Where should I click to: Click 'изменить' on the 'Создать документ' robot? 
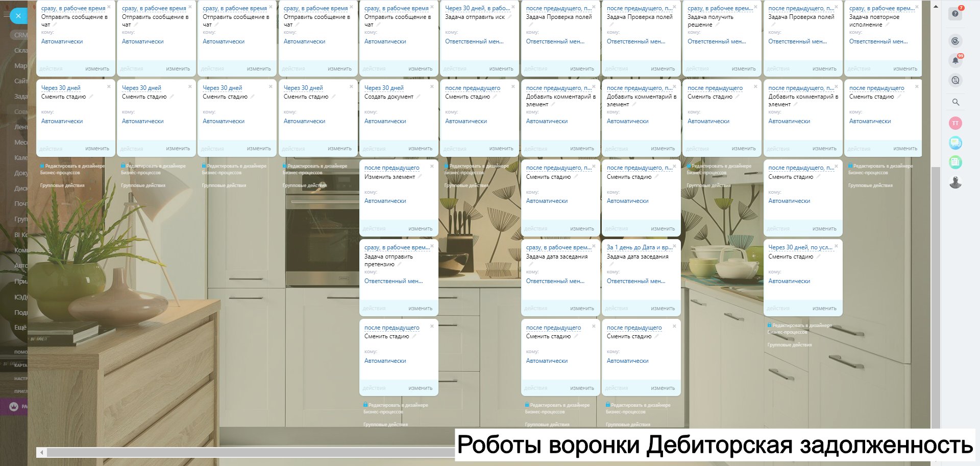pos(421,149)
